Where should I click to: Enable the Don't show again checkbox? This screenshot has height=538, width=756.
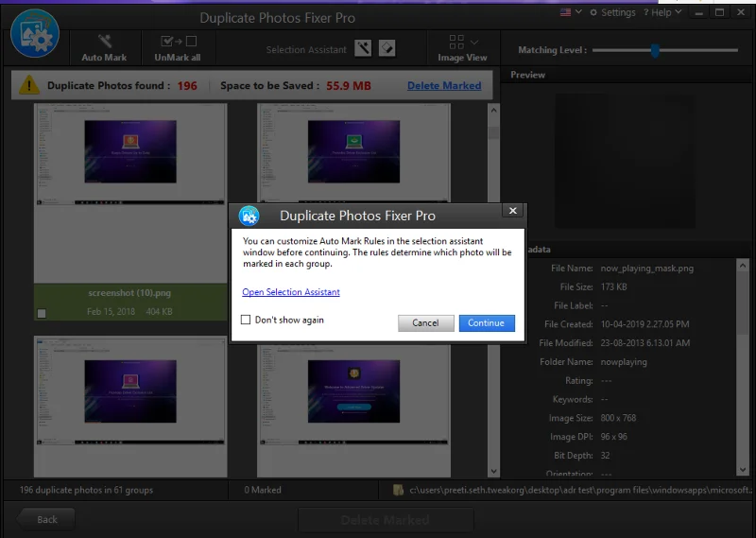point(246,320)
